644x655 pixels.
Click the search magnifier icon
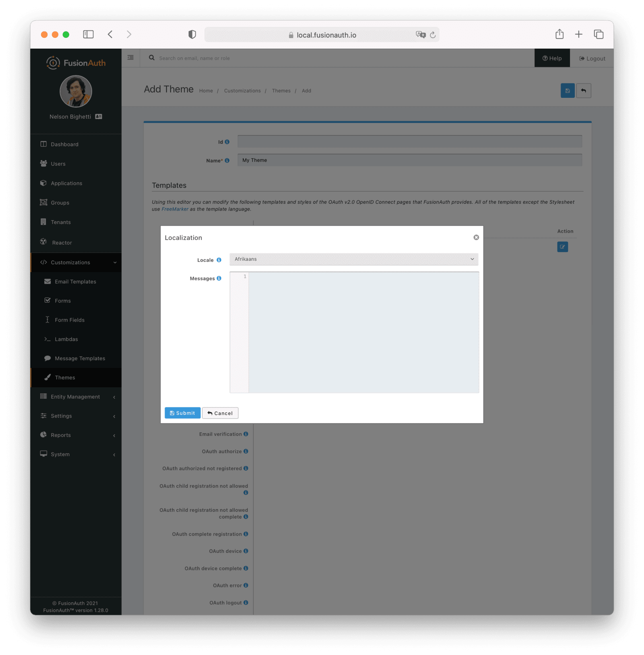pyautogui.click(x=152, y=58)
